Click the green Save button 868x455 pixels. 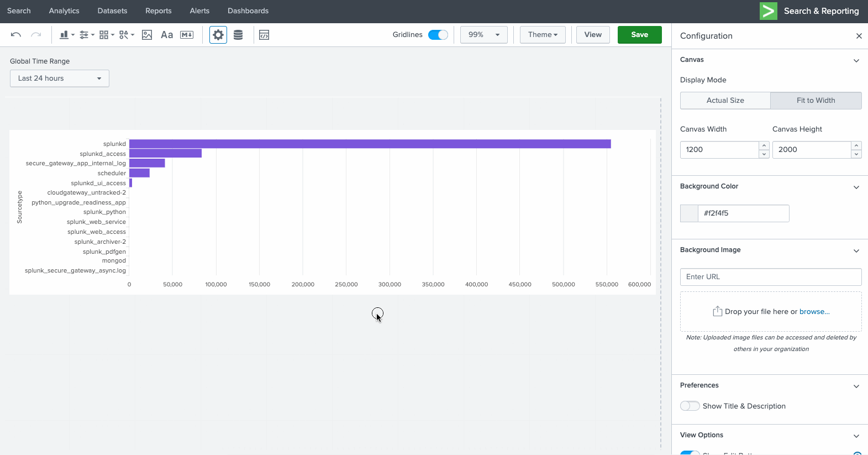click(x=639, y=35)
